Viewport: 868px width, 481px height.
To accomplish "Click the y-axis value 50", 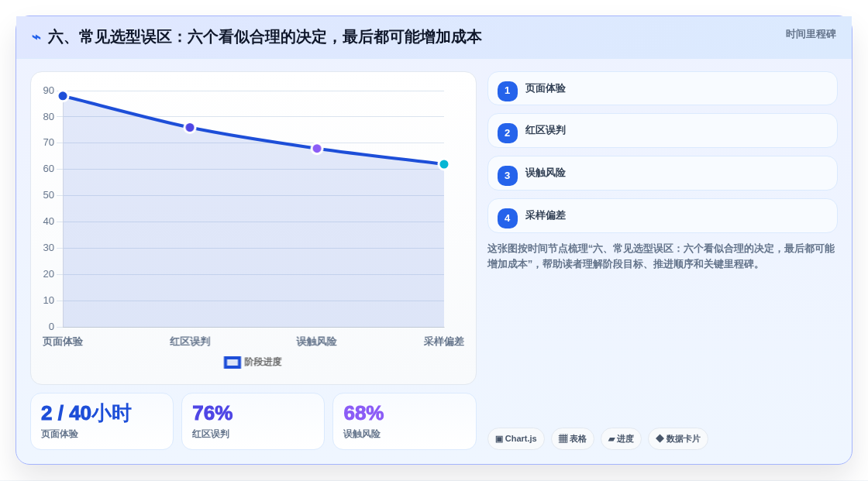I will 49,195.
